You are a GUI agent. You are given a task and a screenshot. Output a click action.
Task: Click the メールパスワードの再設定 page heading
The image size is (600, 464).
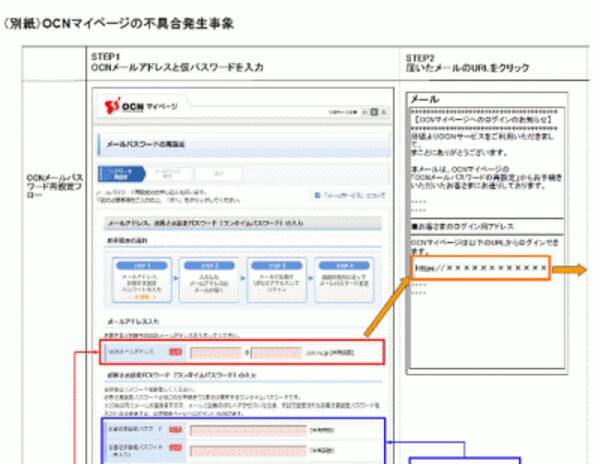pyautogui.click(x=145, y=144)
